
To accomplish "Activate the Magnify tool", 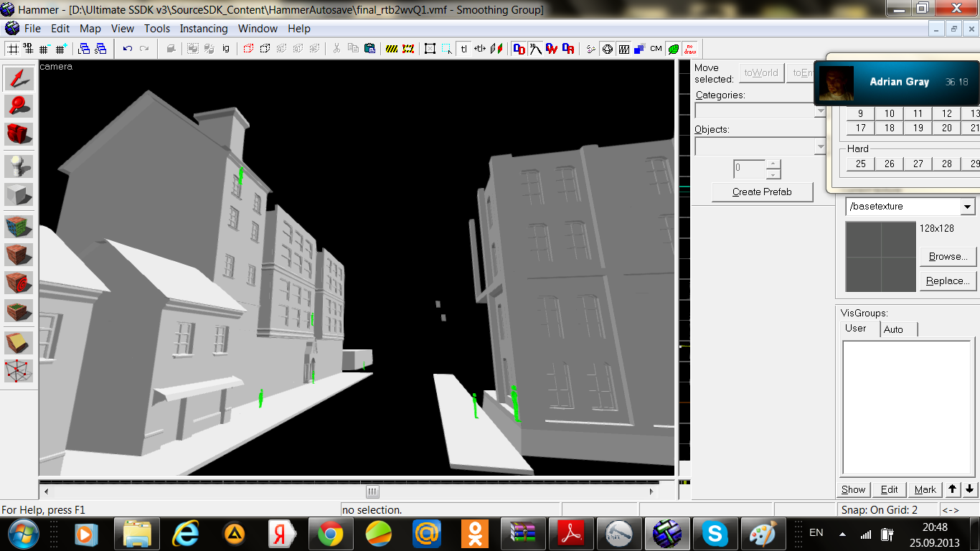I will (19, 105).
